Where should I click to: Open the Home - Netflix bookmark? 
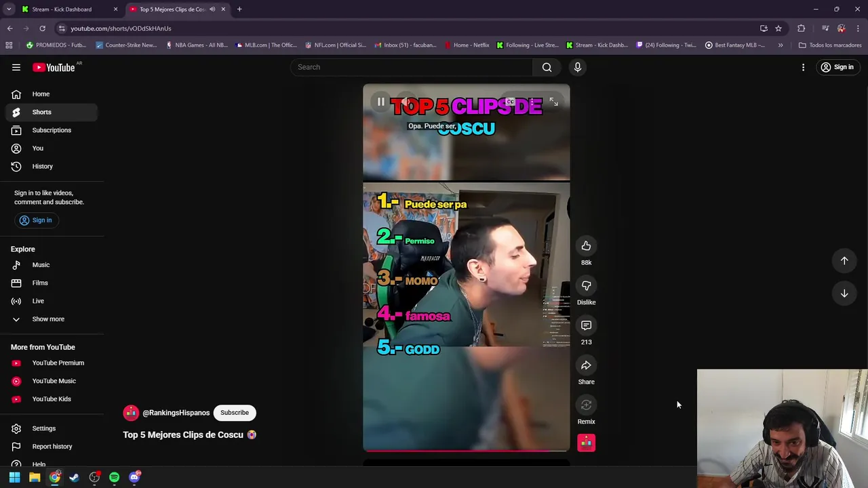pos(467,45)
